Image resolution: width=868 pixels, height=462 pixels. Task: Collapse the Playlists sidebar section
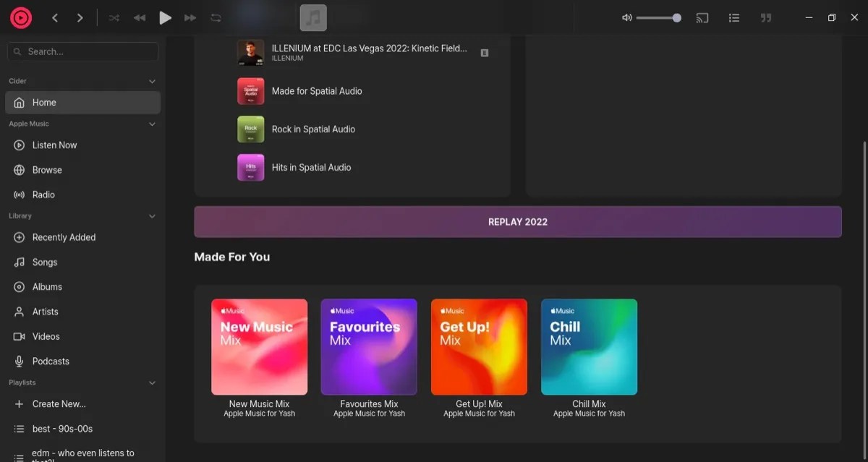tap(152, 382)
